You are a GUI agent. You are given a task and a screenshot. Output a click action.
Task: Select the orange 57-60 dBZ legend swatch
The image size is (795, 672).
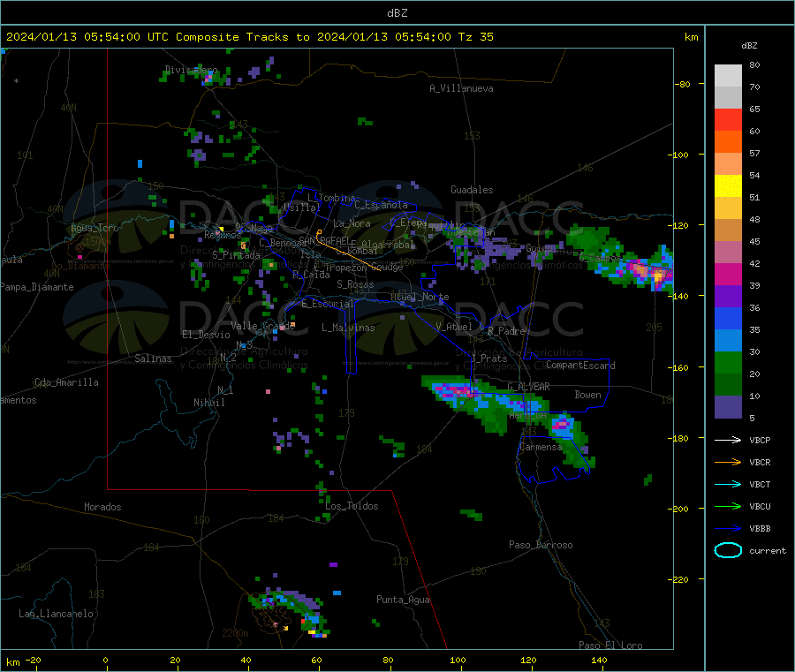pyautogui.click(x=728, y=142)
